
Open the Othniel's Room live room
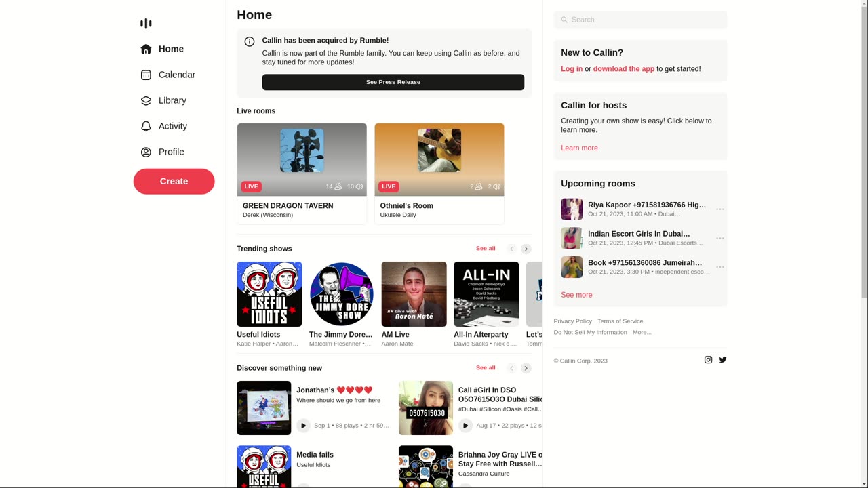(x=439, y=174)
